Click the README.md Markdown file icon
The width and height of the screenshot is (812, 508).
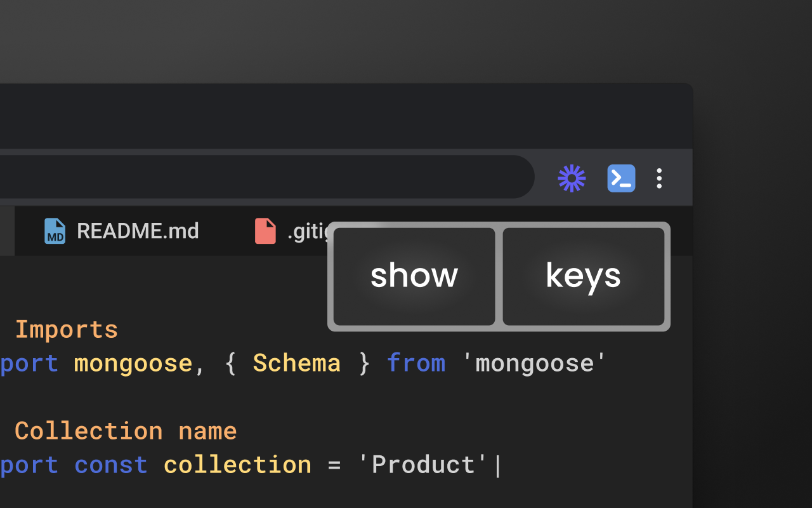55,231
